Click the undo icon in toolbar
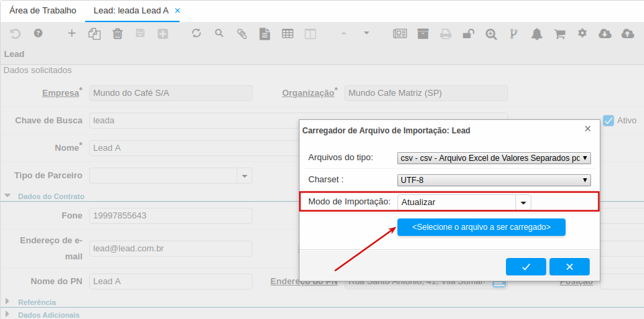644x319 pixels. point(15,34)
